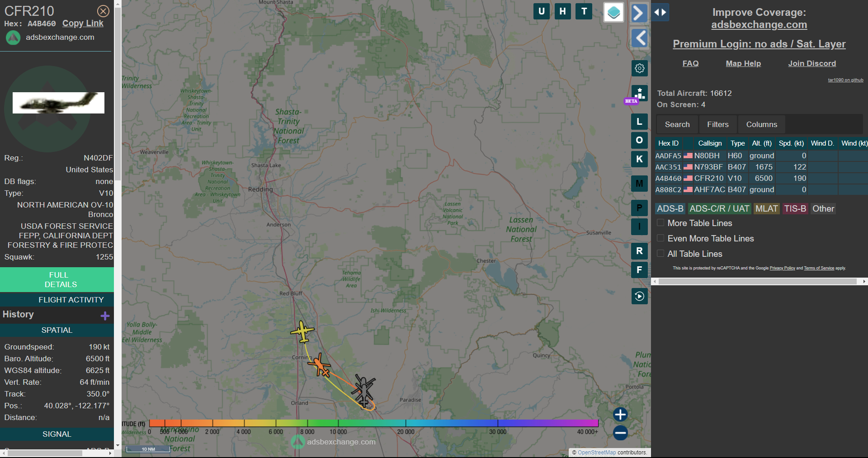Open the Columns tab

762,124
